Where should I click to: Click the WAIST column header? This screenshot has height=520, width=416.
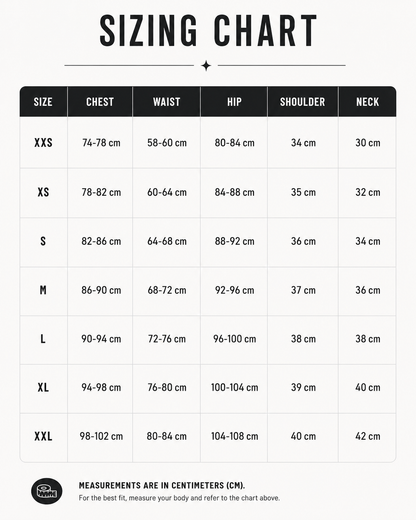167,102
